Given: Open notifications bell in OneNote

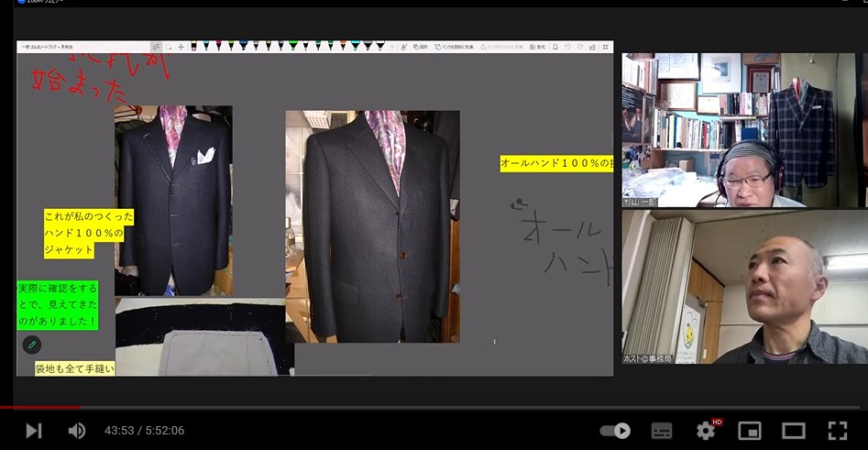Looking at the screenshot, I should [x=555, y=47].
